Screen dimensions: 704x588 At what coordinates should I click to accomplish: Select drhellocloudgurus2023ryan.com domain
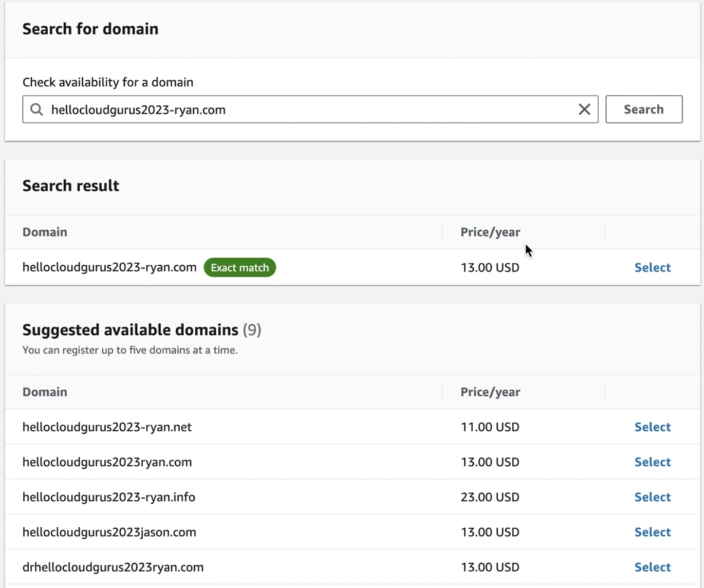coord(652,567)
